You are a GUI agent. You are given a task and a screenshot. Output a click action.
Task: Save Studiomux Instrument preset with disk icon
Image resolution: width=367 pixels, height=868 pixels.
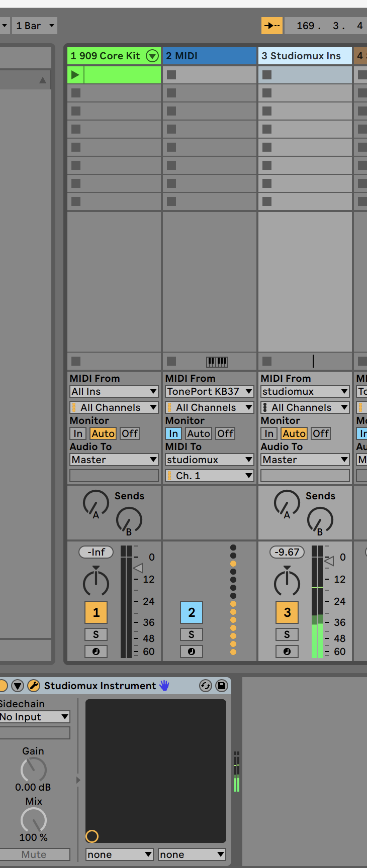(222, 686)
